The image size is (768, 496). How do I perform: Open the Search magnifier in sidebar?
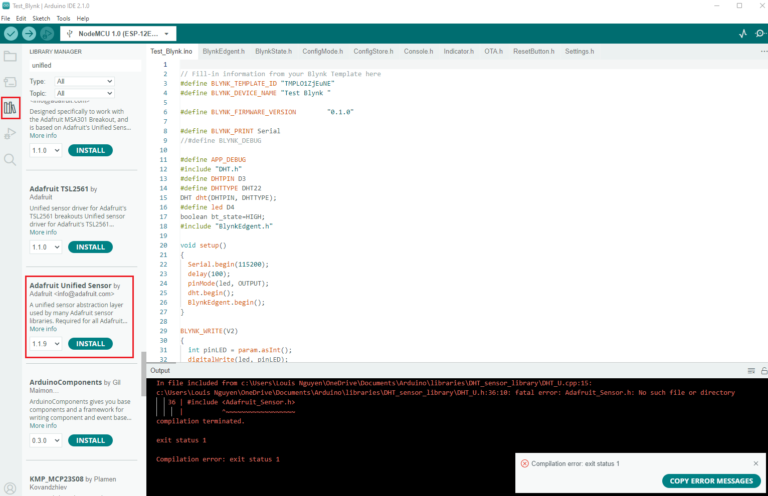point(11,159)
